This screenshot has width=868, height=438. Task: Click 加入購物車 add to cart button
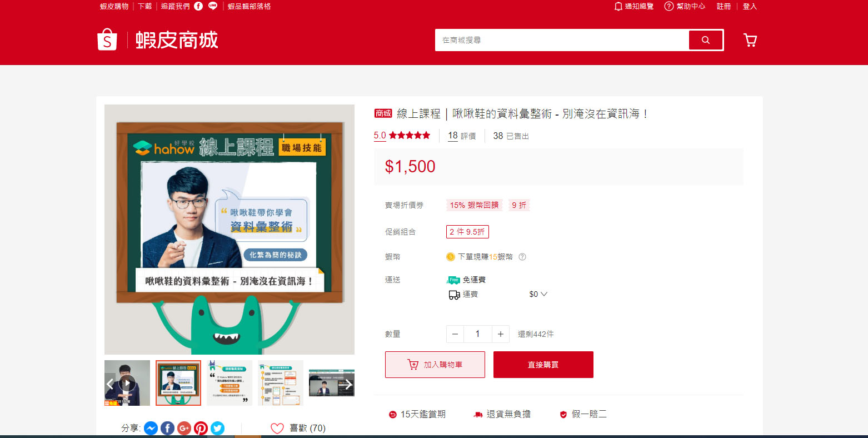[x=435, y=365]
